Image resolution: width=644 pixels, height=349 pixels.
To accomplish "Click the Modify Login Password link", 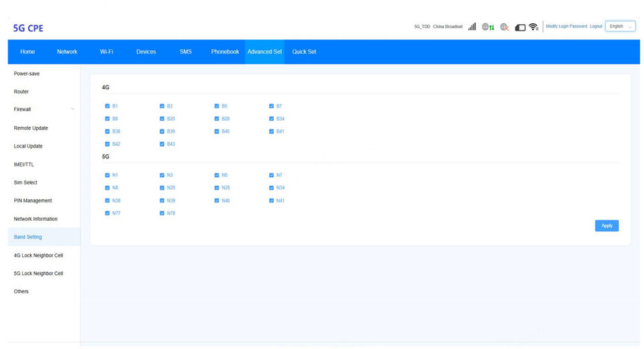I will 566,26.
